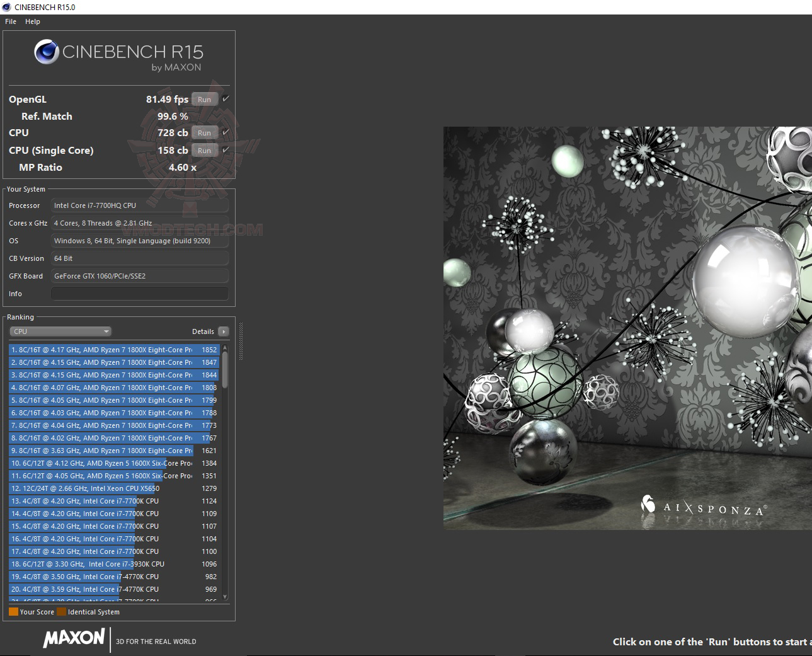Click the OpenGL score 81.49 fps
Image resolution: width=812 pixels, height=656 pixels.
coord(167,100)
